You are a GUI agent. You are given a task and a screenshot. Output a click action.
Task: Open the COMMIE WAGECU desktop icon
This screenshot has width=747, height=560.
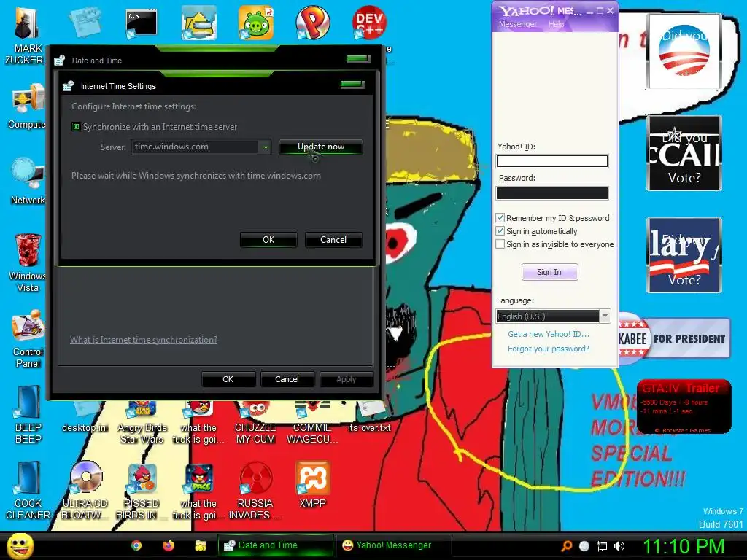click(x=312, y=410)
